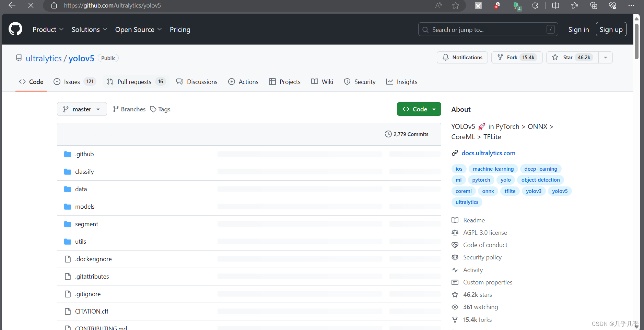644x330 pixels.
Task: Click the GitHub logo icon
Action: pyautogui.click(x=15, y=29)
